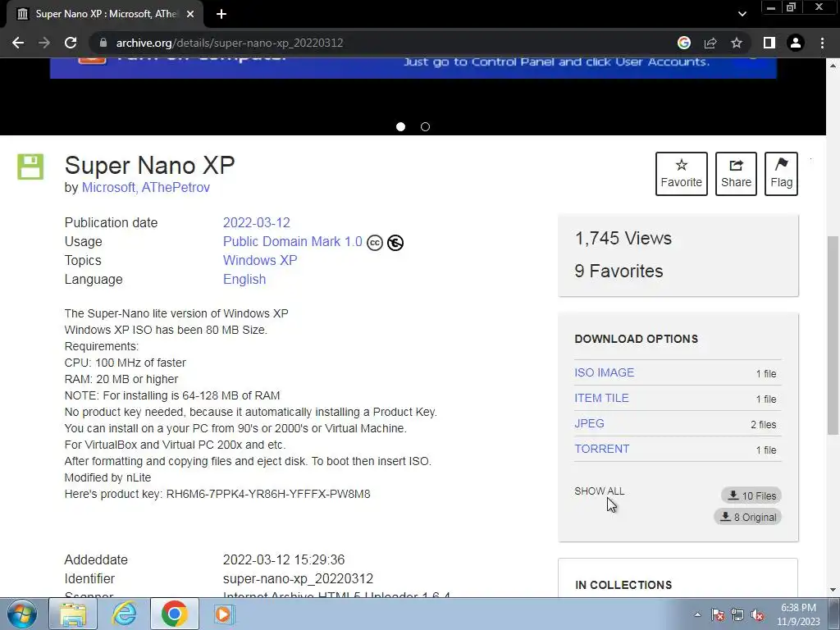The width and height of the screenshot is (840, 630).
Task: Click the Chrome taskbar icon
Action: pos(175,614)
